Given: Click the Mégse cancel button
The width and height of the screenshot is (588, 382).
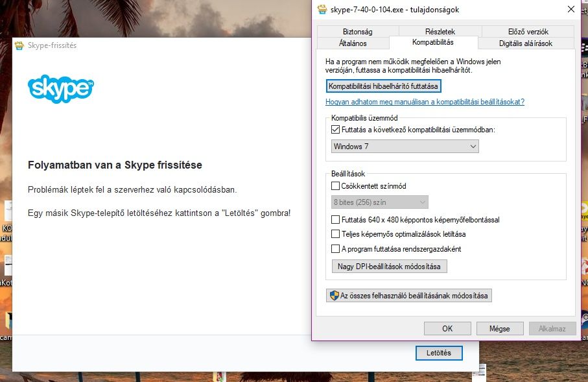Looking at the screenshot, I should 500,329.
